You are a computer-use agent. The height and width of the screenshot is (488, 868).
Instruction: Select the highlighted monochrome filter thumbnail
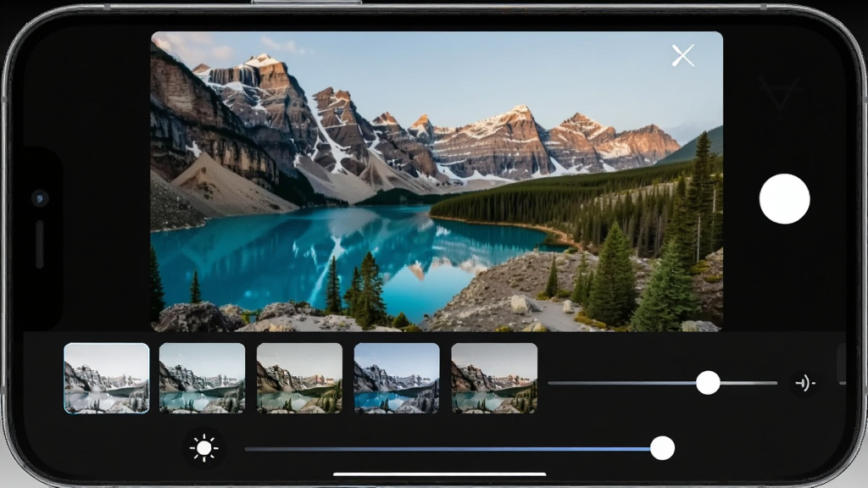[x=106, y=378]
